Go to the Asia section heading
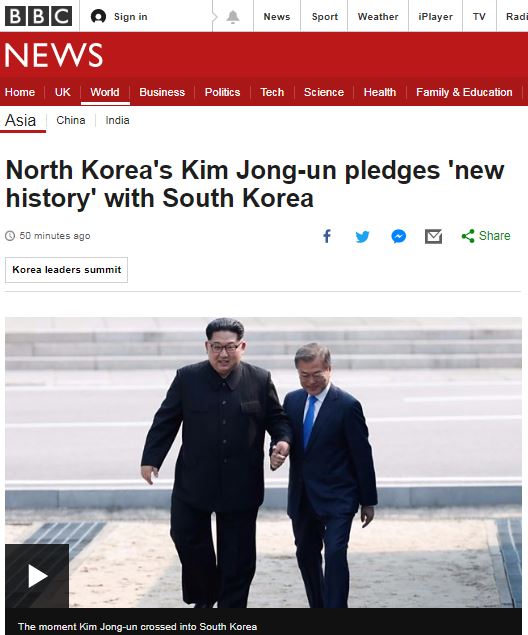Viewport: 528px width, 635px height. (21, 120)
